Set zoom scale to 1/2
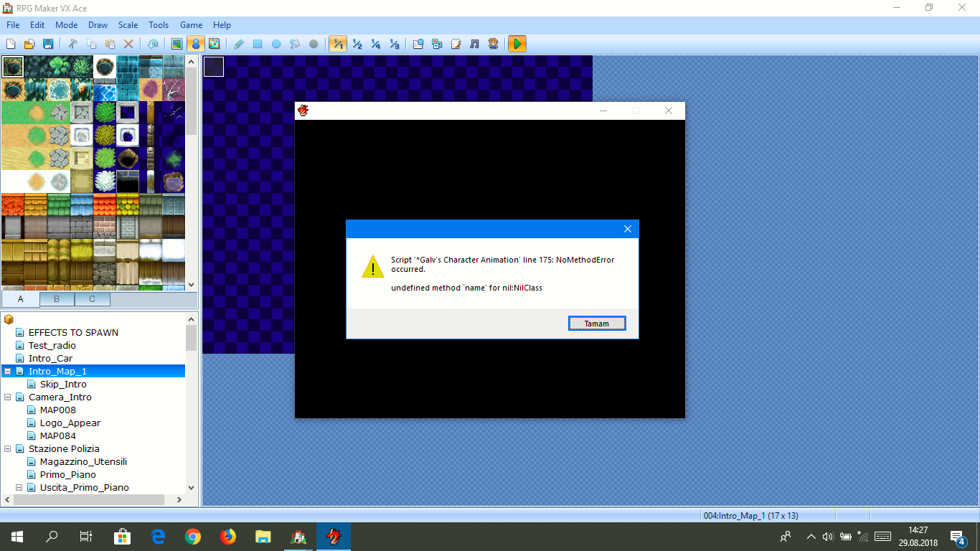This screenshot has width=980, height=551. point(357,44)
